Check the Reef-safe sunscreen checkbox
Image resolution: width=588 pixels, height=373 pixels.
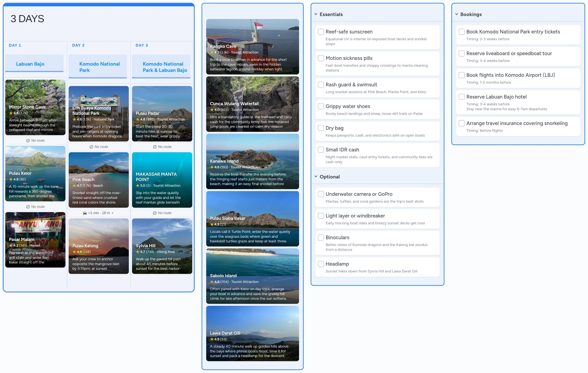321,32
